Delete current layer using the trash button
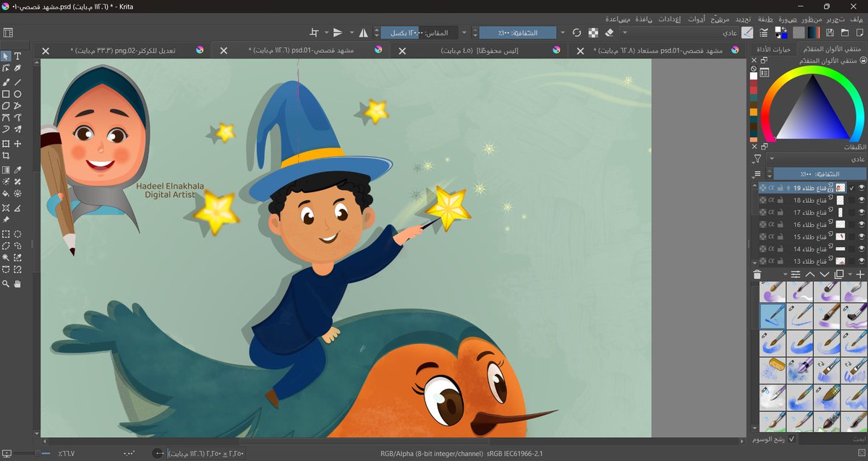Viewport: 868px width, 461px height. [757, 274]
